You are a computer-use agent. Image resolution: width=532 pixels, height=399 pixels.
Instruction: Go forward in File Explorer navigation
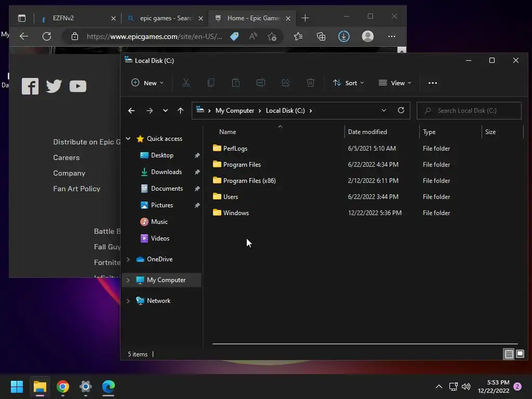[149, 111]
